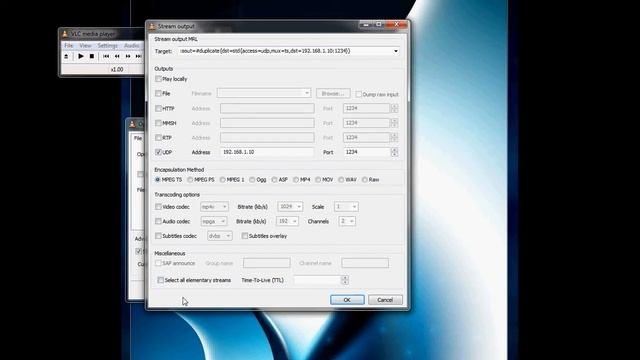Image resolution: width=640 pixels, height=360 pixels.
Task: Tick the HTTP output checkbox
Action: [158, 109]
